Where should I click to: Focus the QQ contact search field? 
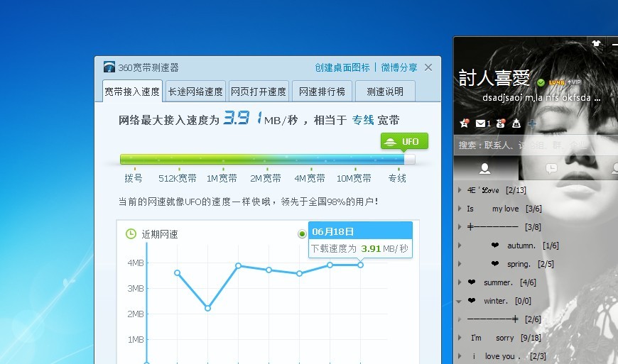(536, 145)
